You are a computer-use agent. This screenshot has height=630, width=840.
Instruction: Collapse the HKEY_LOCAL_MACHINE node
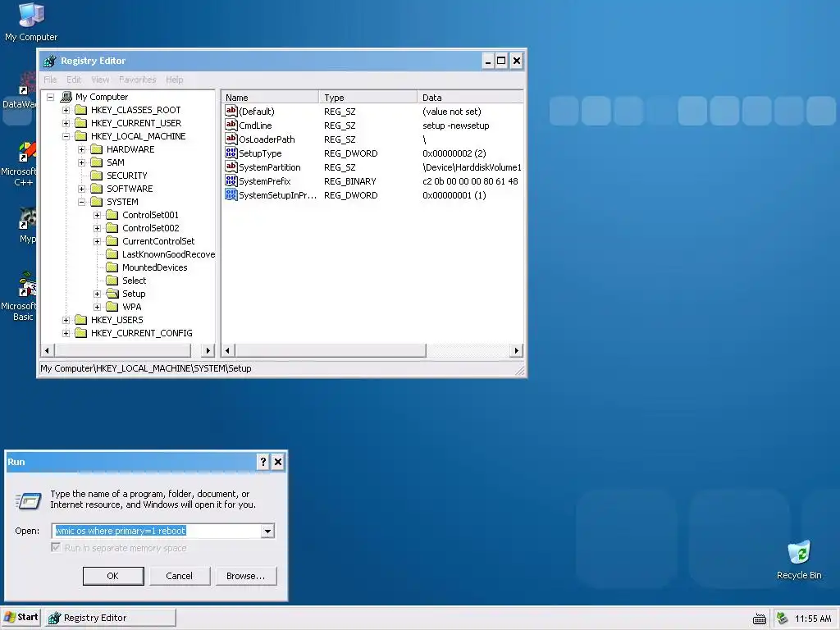(x=66, y=137)
